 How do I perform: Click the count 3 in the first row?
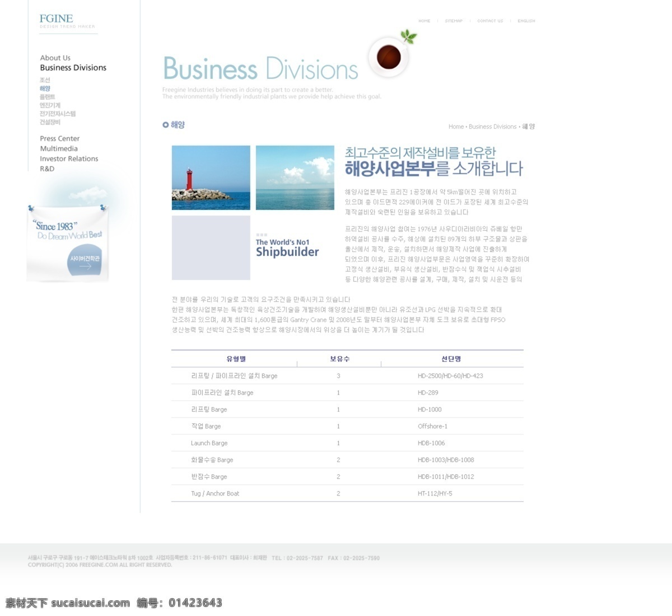point(338,376)
